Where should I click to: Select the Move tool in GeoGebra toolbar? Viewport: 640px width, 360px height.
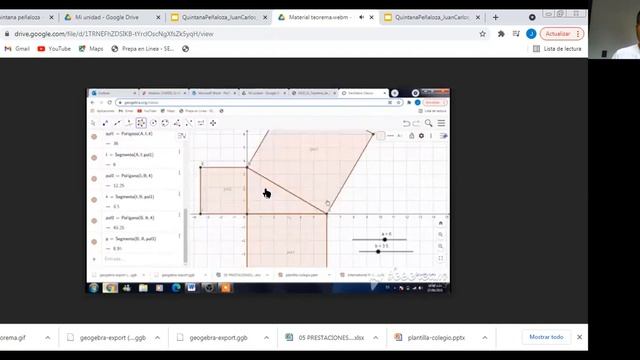click(93, 123)
